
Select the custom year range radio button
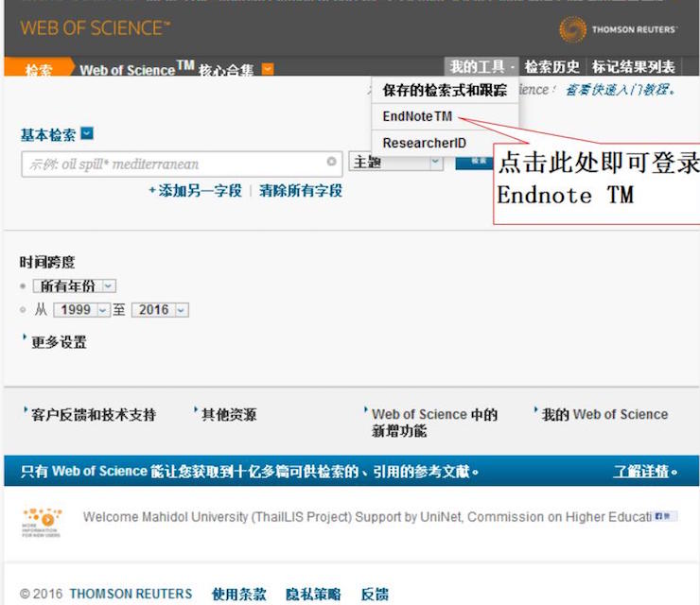pos(24,309)
